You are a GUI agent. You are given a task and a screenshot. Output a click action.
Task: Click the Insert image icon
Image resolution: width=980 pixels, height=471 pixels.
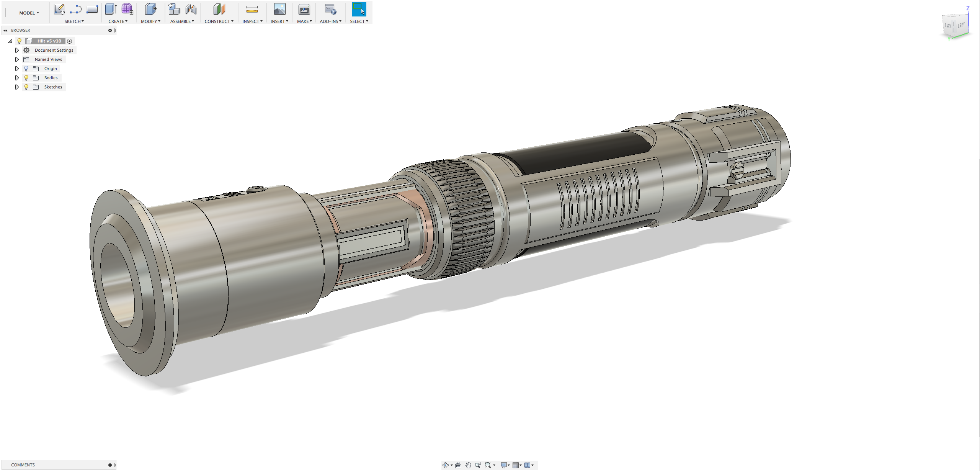point(279,9)
